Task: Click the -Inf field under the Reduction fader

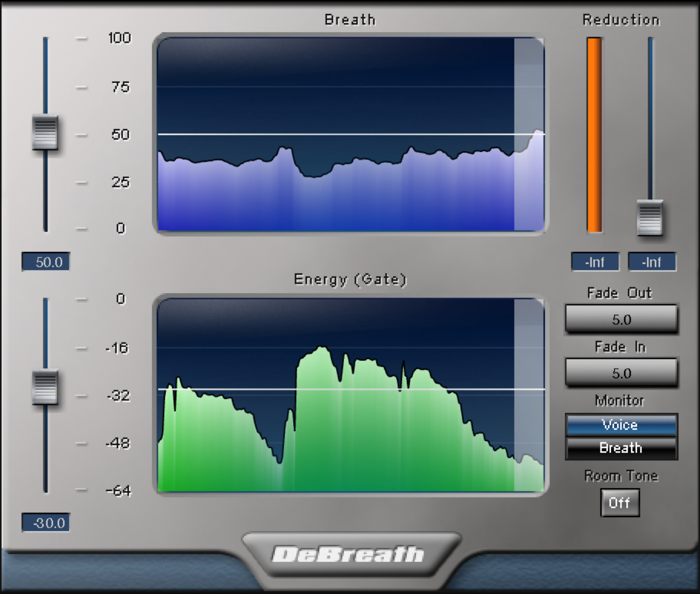Action: [652, 262]
